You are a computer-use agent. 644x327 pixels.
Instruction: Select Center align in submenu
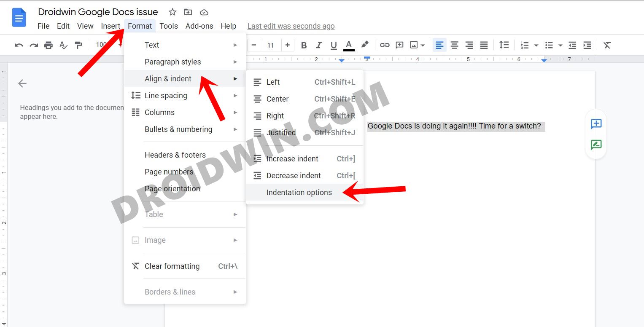coord(304,99)
